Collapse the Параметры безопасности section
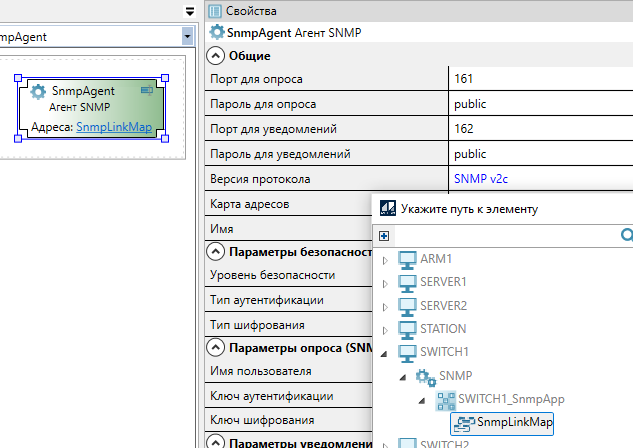The image size is (633, 448). [216, 252]
